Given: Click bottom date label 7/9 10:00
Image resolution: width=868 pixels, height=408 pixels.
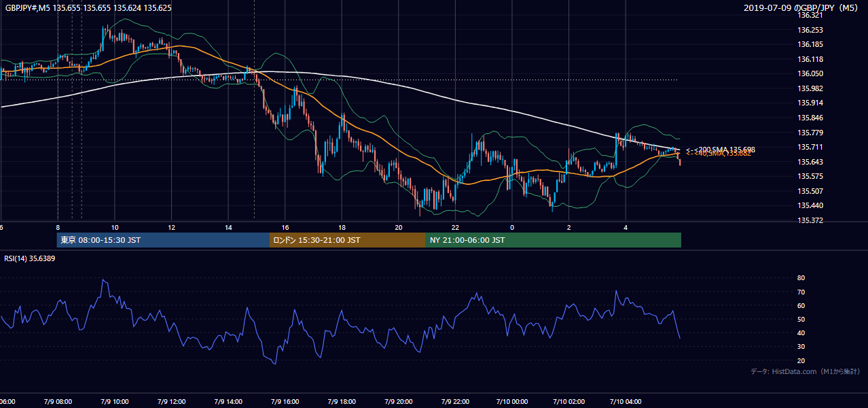Looking at the screenshot, I should pos(114,402).
